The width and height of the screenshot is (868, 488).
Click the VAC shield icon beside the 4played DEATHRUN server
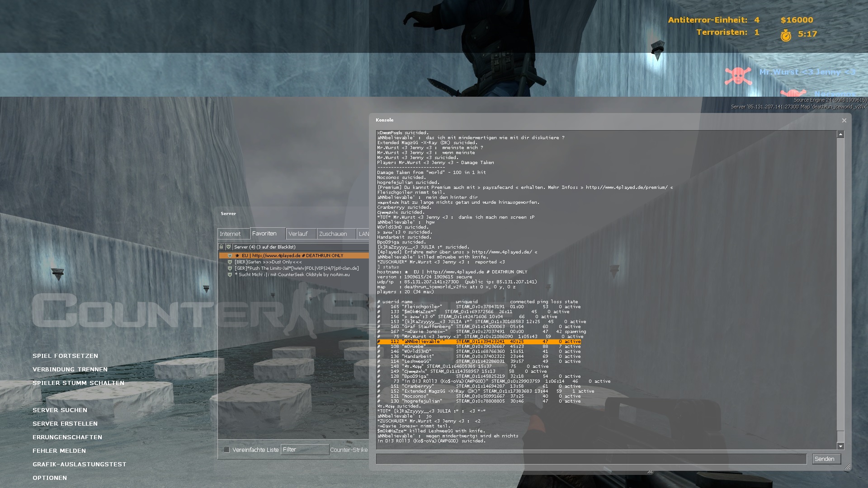230,256
